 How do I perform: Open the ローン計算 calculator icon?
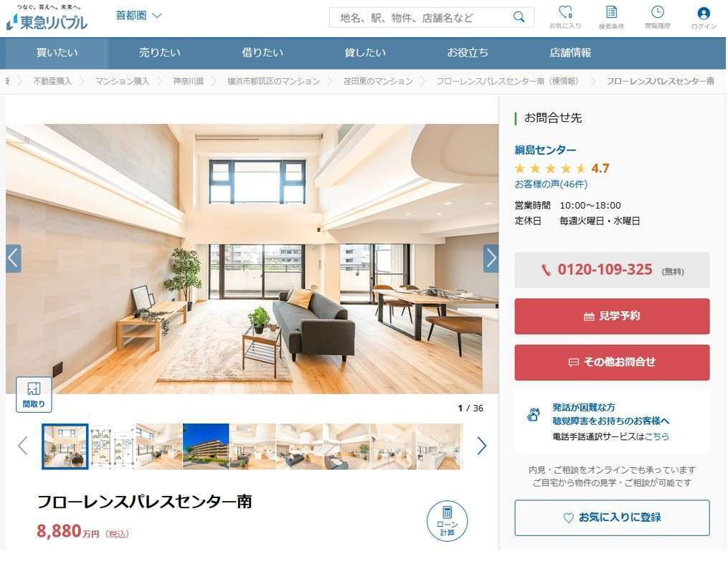pos(447,521)
